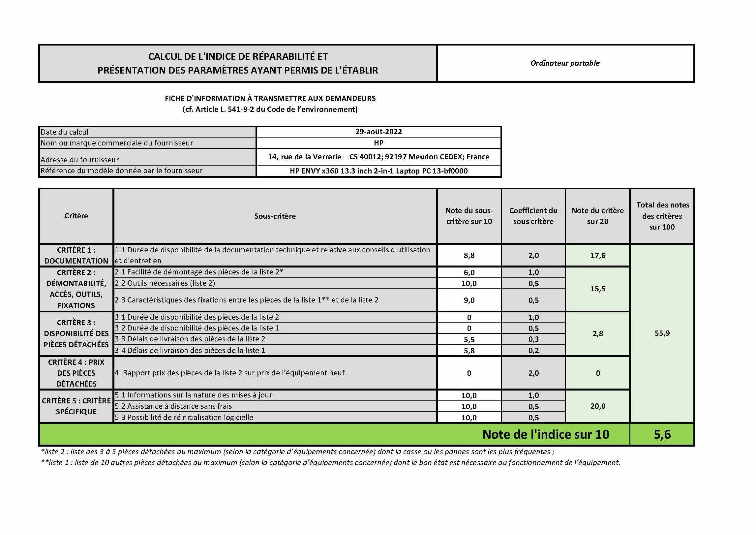Click the score '9,0' for sub-criterion 2.3

pos(469,300)
